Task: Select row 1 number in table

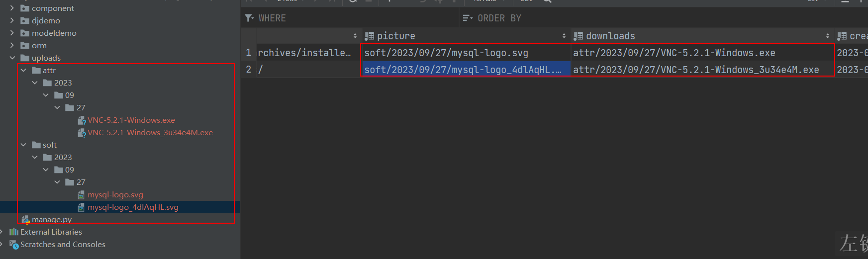Action: pyautogui.click(x=249, y=53)
